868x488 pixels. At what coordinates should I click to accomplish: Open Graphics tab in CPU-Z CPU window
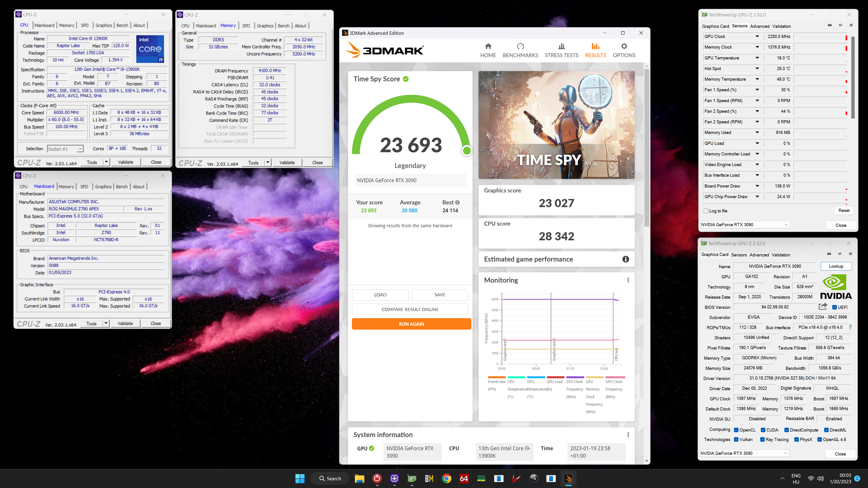(104, 25)
